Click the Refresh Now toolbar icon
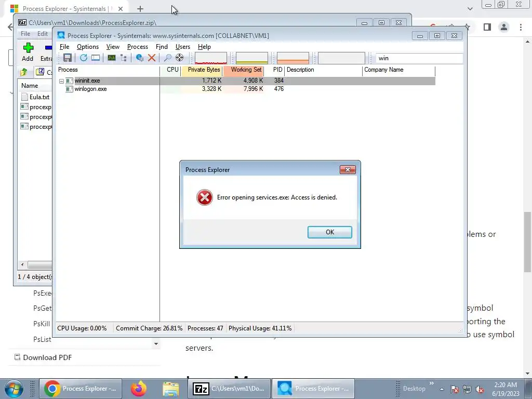The height and width of the screenshot is (399, 532). click(x=84, y=58)
